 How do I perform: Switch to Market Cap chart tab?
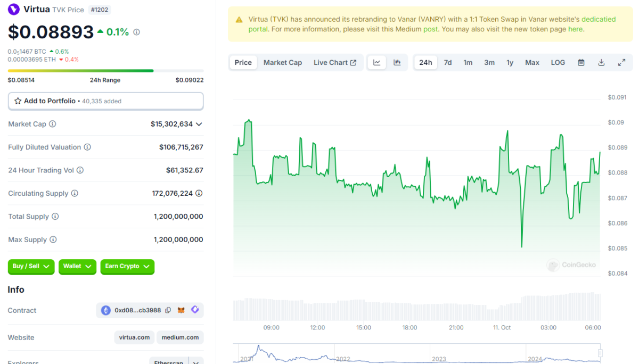[283, 62]
